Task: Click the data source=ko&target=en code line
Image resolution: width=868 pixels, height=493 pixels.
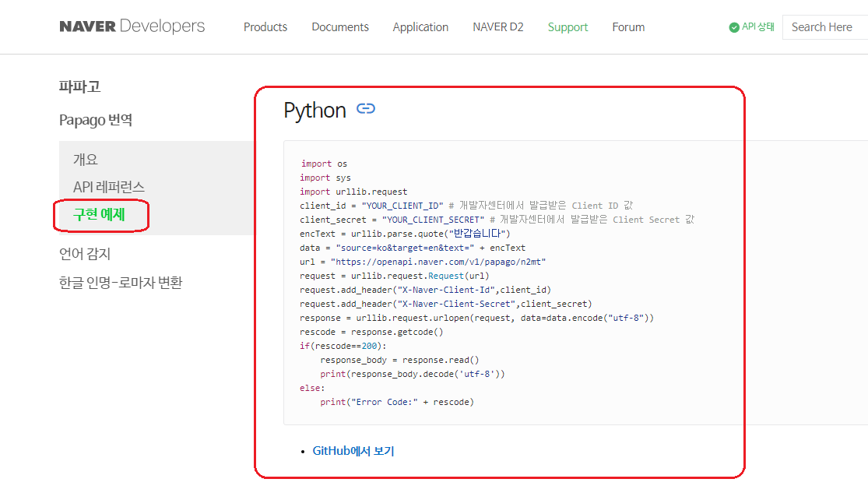Action: pos(413,248)
